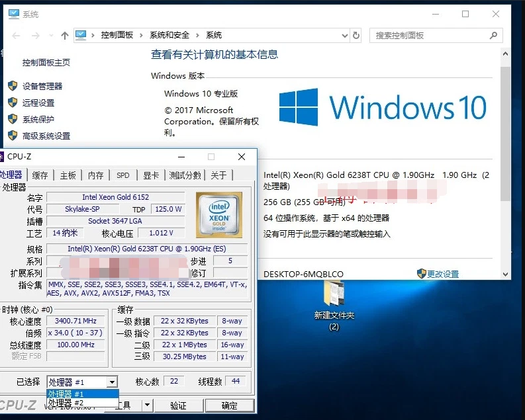The width and height of the screenshot is (525, 420).
Task: Click the 总线速度 value 100.00 MHz
Action: pyautogui.click(x=75, y=345)
